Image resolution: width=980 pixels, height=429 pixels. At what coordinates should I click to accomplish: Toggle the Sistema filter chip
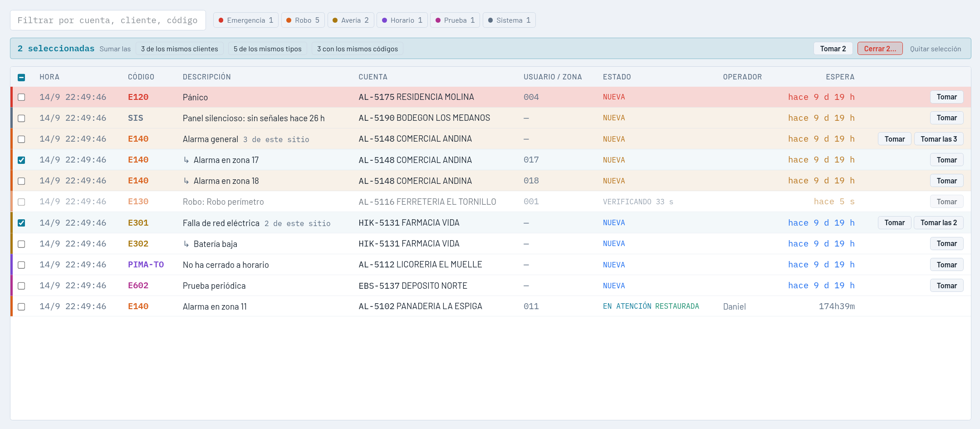point(509,20)
